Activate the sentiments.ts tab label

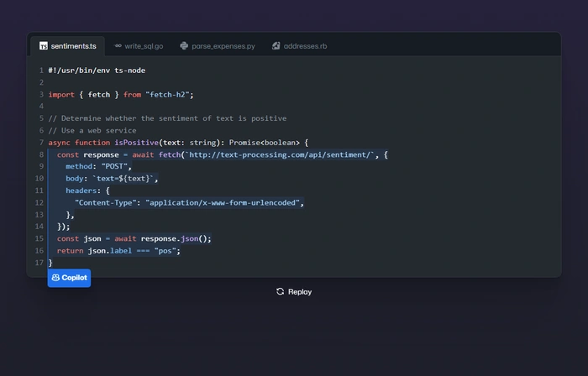tap(74, 46)
